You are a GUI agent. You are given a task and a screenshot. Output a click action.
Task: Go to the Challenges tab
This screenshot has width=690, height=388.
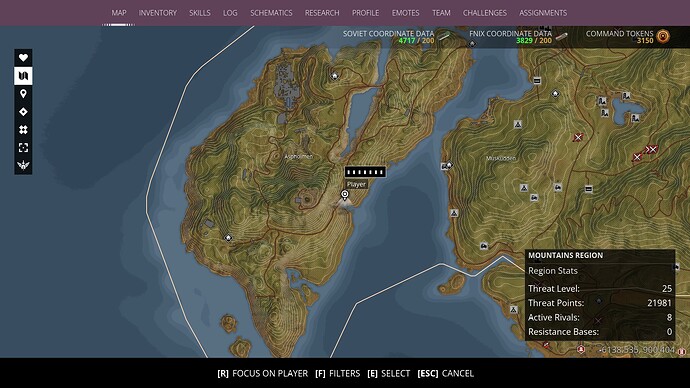(484, 13)
